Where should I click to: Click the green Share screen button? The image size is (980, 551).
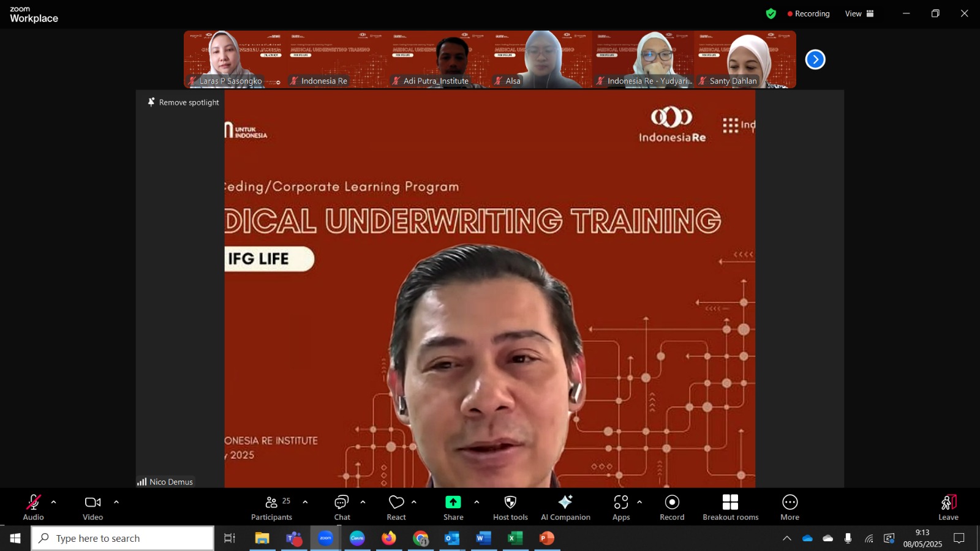[453, 508]
